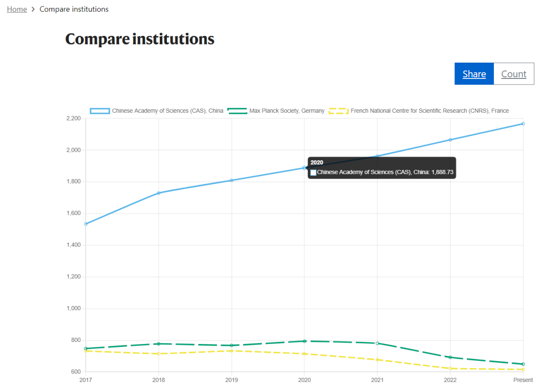Viewport: 546px width, 392px height.
Task: Toggle Chinese Academy of Sciences legend swatch
Action: point(100,111)
